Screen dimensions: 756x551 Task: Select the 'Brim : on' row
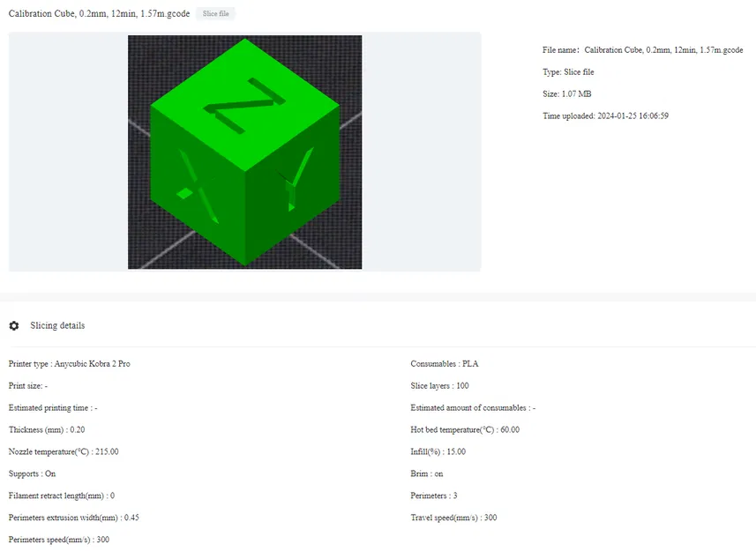pyautogui.click(x=427, y=474)
